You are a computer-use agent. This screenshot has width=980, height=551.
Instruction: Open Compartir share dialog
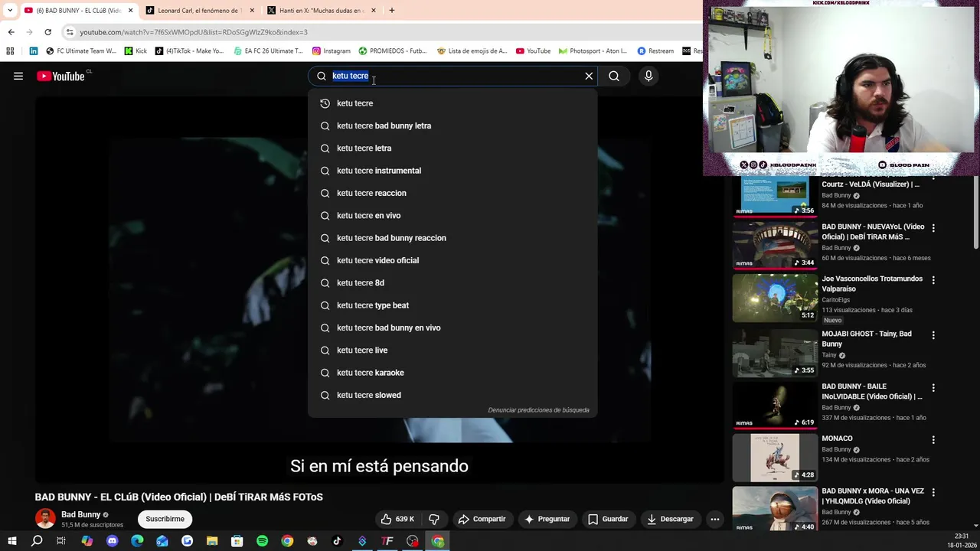(482, 519)
